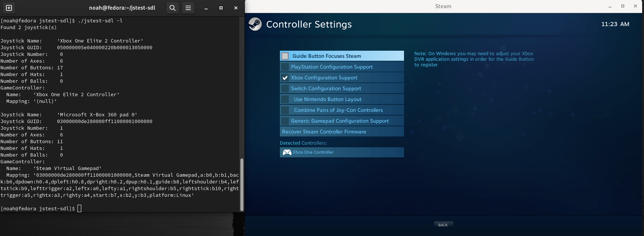Image resolution: width=644 pixels, height=236 pixels.
Task: Click the './jstest-sdl -l' command text
Action: pos(100,21)
